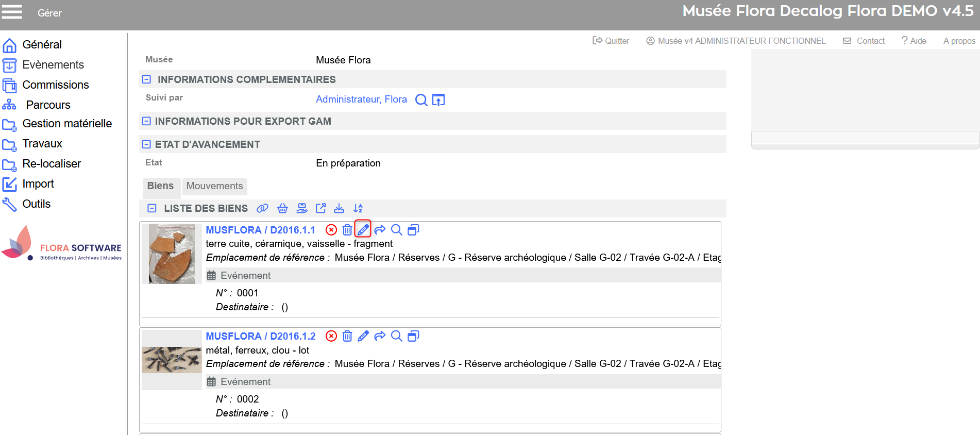The height and width of the screenshot is (435, 980).
Task: Open the hamburger menu at top left
Action: (x=12, y=12)
